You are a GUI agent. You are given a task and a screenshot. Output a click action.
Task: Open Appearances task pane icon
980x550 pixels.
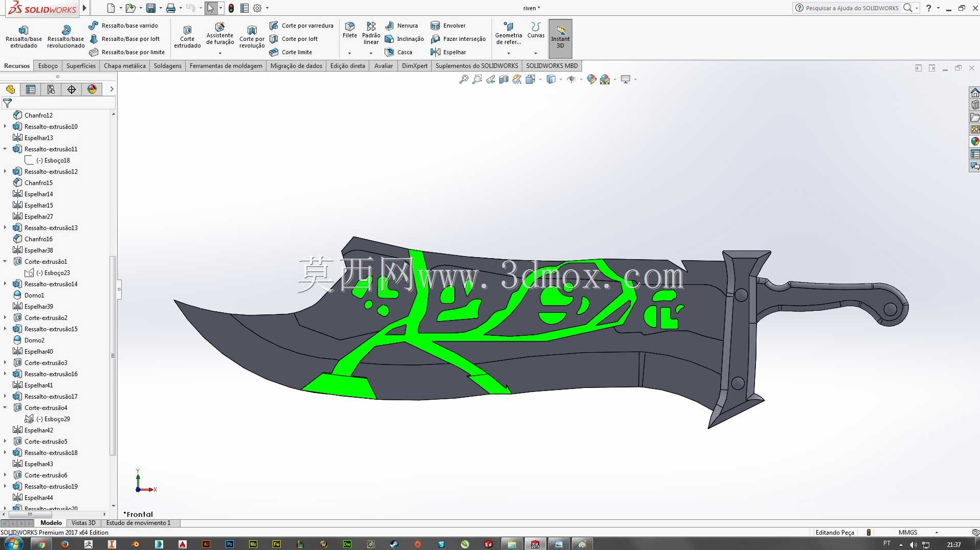tap(975, 142)
